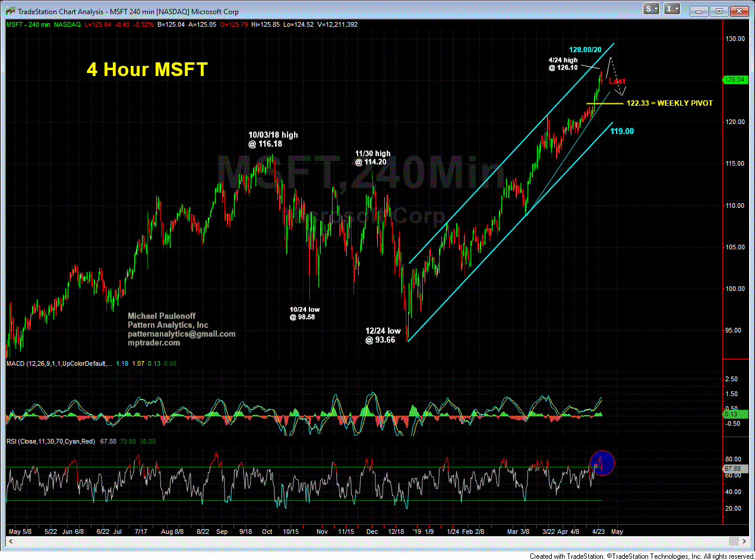Click the '122.33 = WEEKLY PIVOT' label
Screen dimensions: 755x560
coord(669,103)
